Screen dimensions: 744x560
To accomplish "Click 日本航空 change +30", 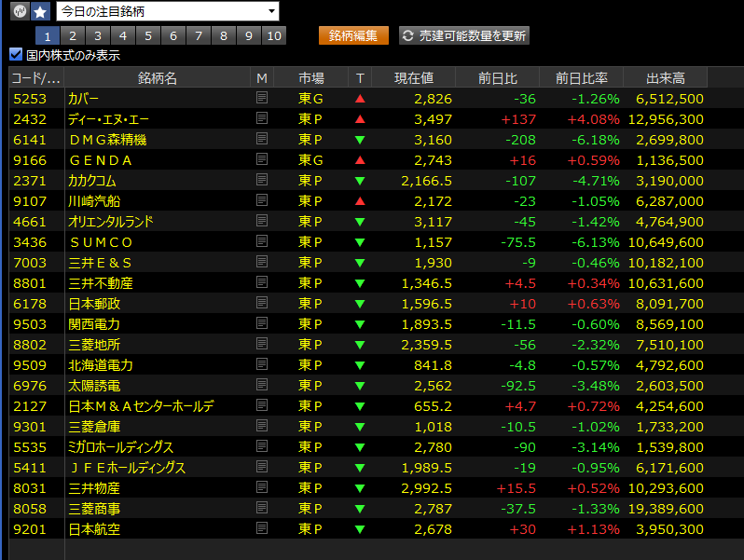I will point(522,529).
